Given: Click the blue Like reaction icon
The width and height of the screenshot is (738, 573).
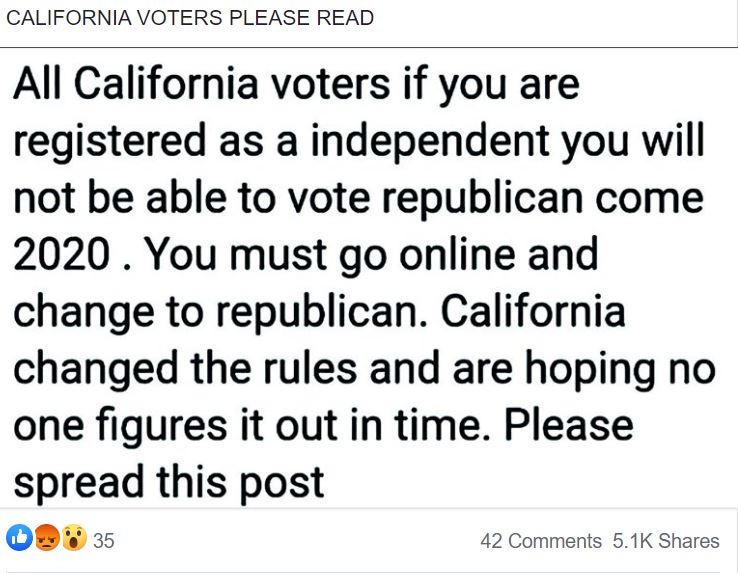Looking at the screenshot, I should pos(20,539).
